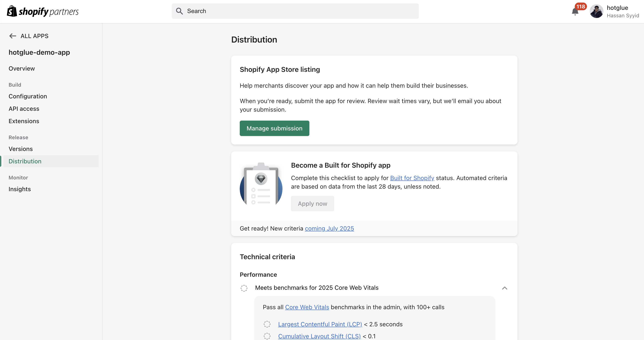Collapse the Core Web Vitals benchmark section
This screenshot has width=644, height=340.
pyautogui.click(x=505, y=288)
